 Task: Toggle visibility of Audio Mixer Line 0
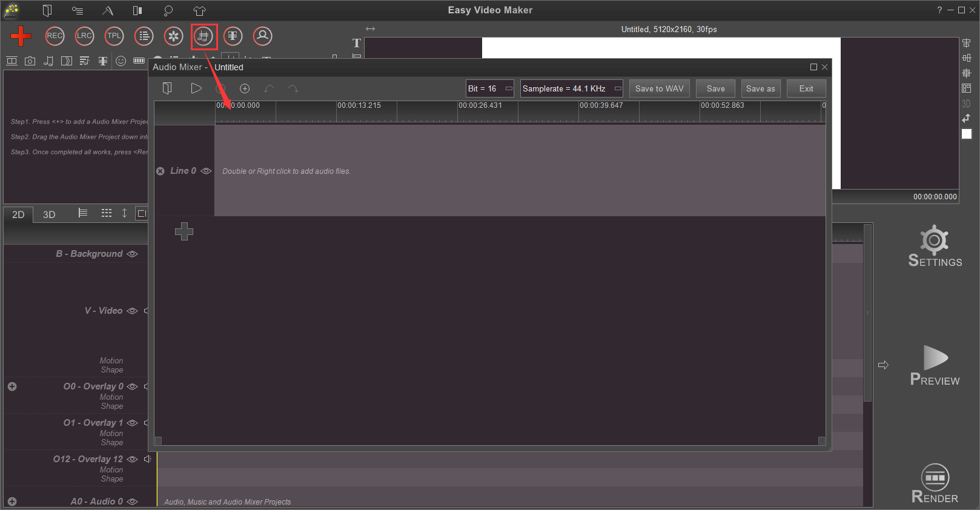coord(206,171)
